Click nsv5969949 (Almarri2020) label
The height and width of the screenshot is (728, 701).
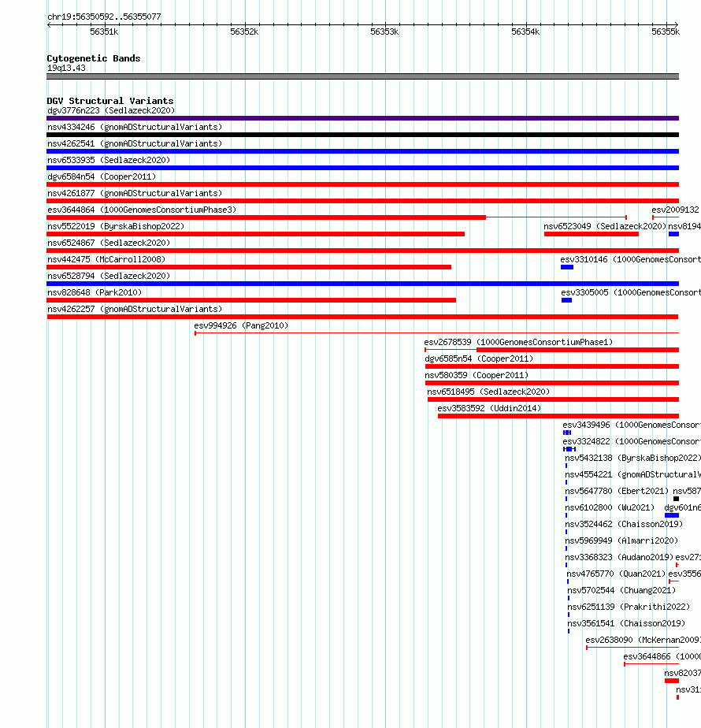(621, 541)
